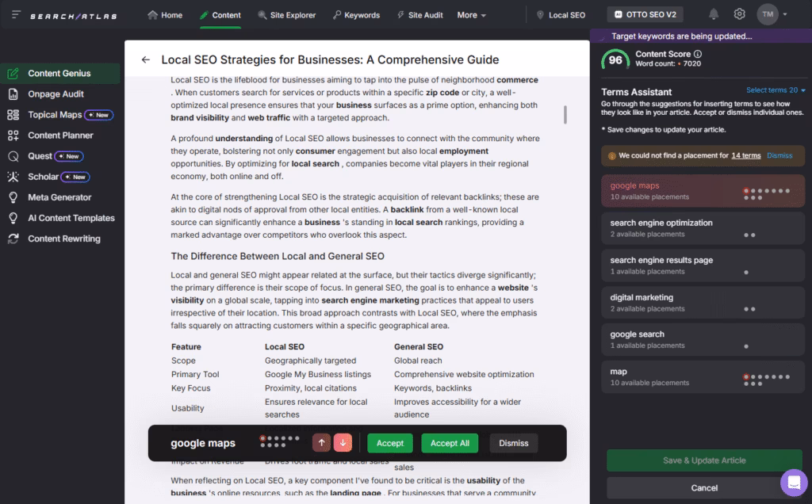Open the 14 terms link
The width and height of the screenshot is (812, 504).
pyautogui.click(x=745, y=155)
